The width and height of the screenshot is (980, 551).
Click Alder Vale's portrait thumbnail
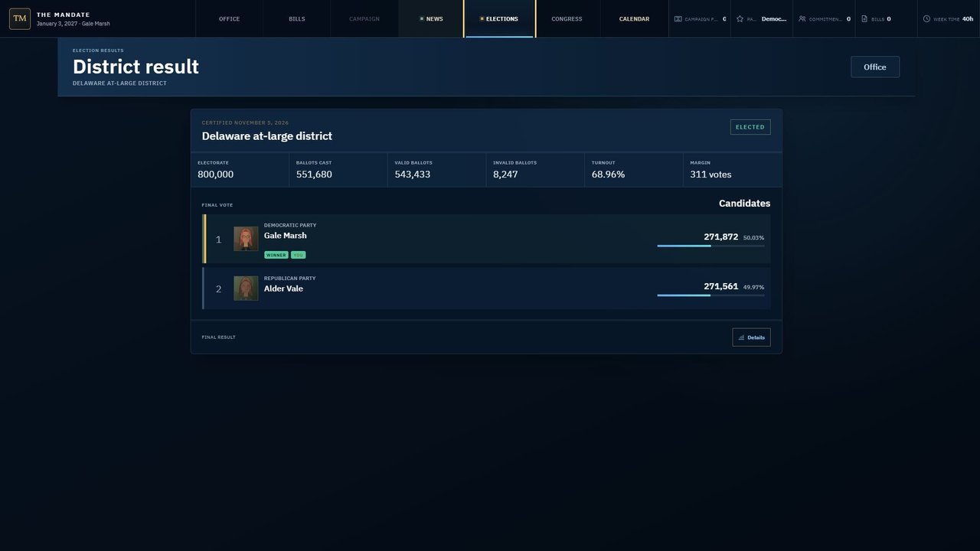pyautogui.click(x=246, y=289)
